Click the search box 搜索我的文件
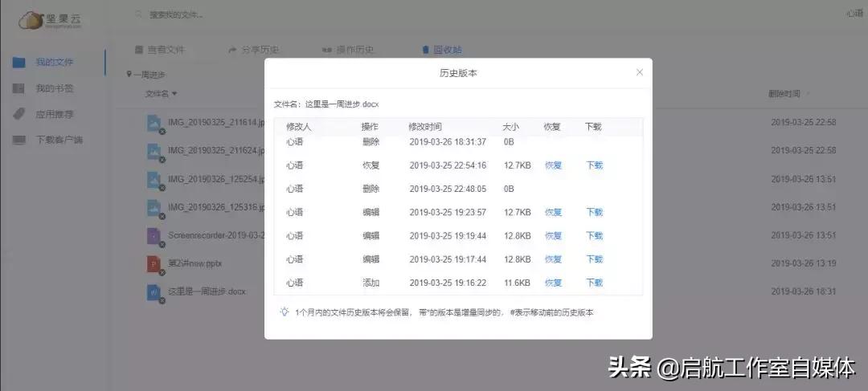The width and height of the screenshot is (868, 391). point(177,15)
